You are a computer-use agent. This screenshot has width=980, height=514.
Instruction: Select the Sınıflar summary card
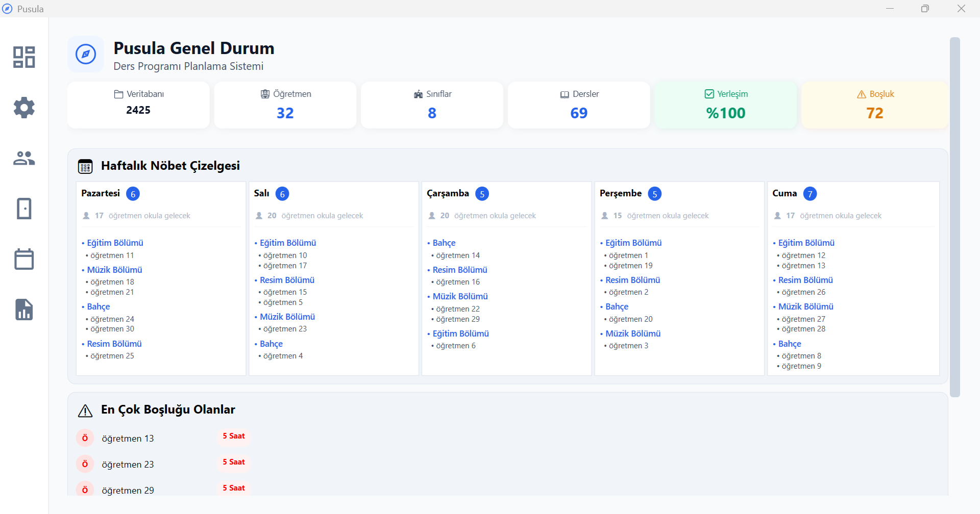click(x=432, y=105)
